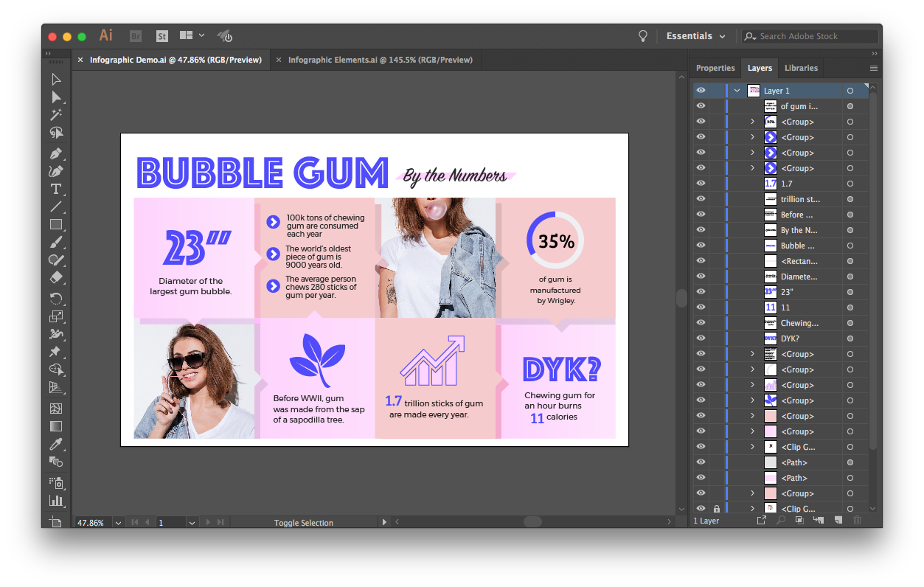924x587 pixels.
Task: Open status bar Toggle Selection options arrow
Action: (x=384, y=522)
